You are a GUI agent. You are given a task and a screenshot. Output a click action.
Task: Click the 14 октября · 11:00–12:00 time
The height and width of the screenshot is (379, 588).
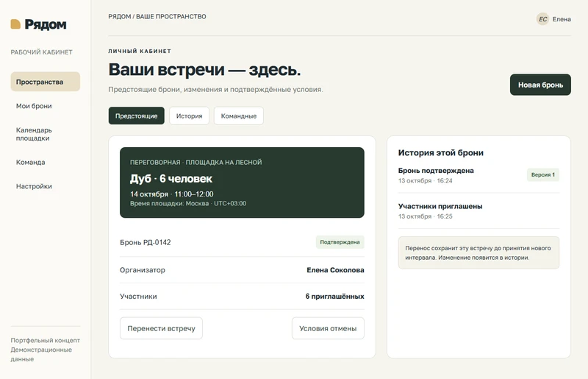pos(172,194)
